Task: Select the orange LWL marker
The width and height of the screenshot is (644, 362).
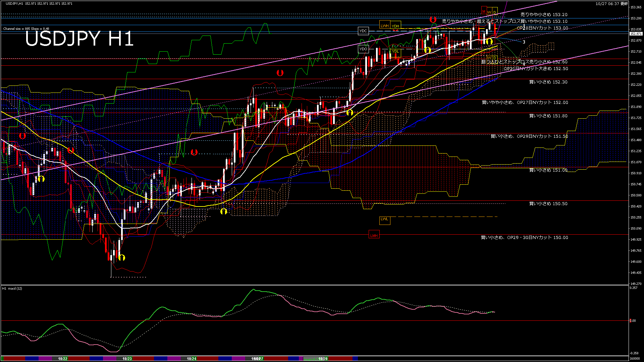Action: click(384, 219)
